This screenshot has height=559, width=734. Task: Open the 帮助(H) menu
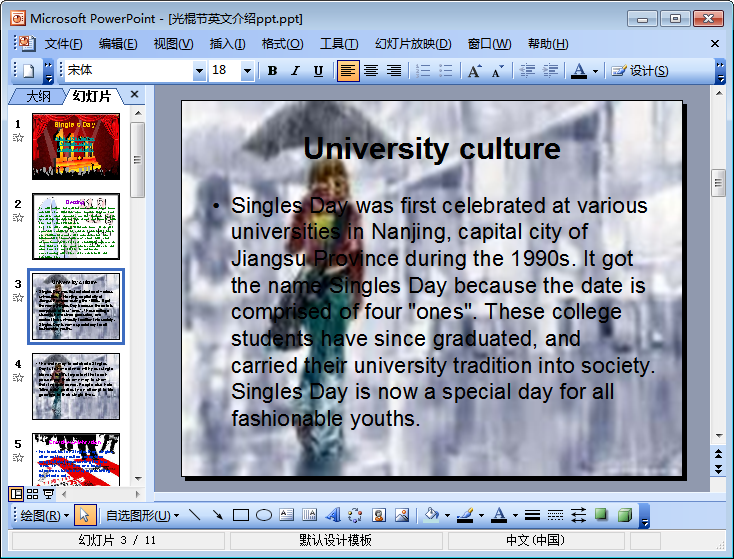pos(548,44)
